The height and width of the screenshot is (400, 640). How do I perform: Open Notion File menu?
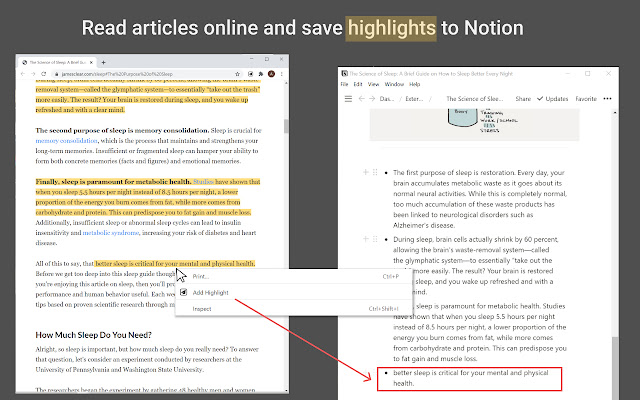coord(344,84)
